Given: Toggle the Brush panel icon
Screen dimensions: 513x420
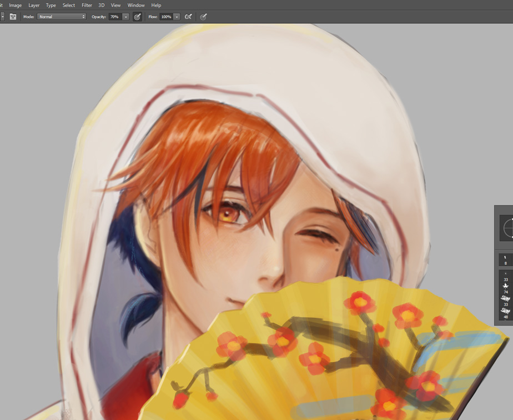Looking at the screenshot, I should pos(13,17).
